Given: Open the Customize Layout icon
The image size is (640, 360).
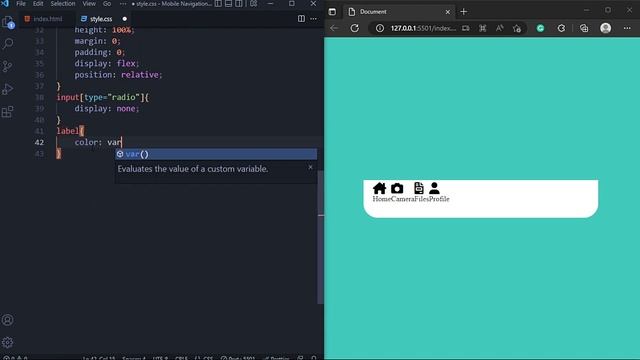Looking at the screenshot, I should [253, 4].
